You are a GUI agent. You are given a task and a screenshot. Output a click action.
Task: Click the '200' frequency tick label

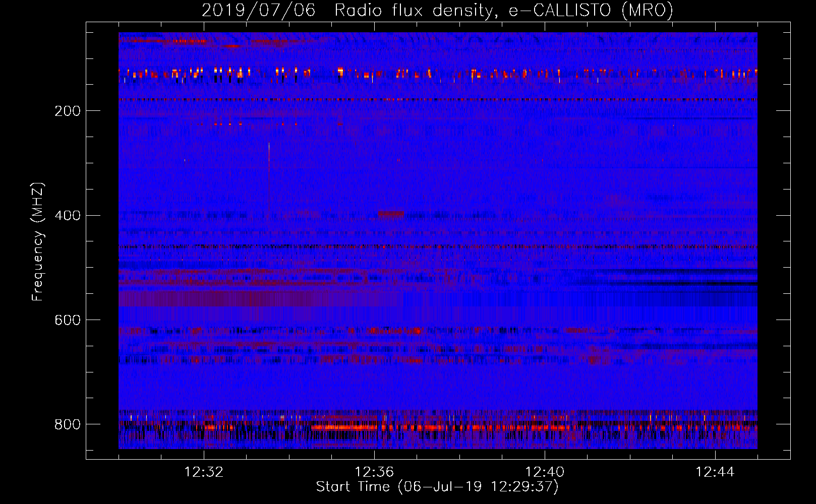68,111
